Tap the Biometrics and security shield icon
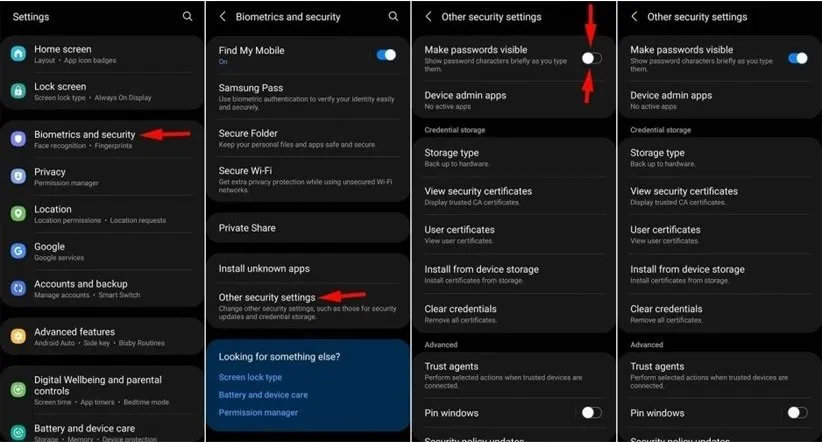This screenshot has height=442, width=822. 18,139
